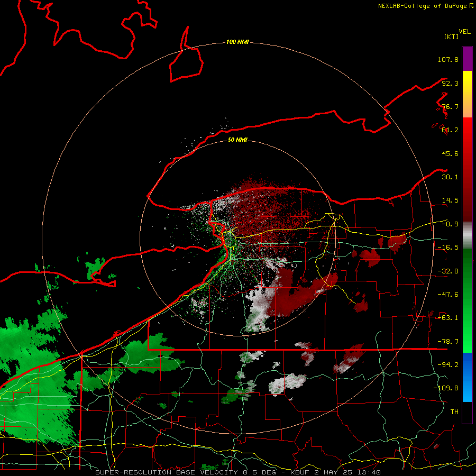Click the KBUF station identifier in caption

[x=300, y=472]
